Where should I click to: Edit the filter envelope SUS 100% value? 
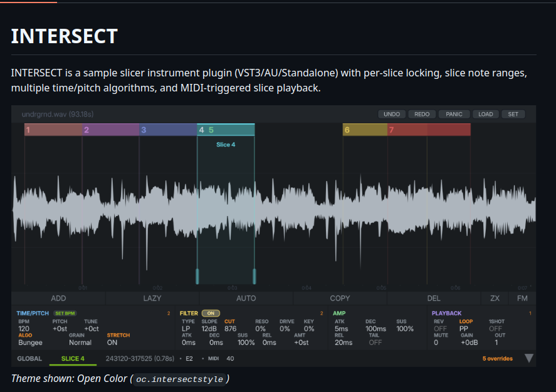246,343
